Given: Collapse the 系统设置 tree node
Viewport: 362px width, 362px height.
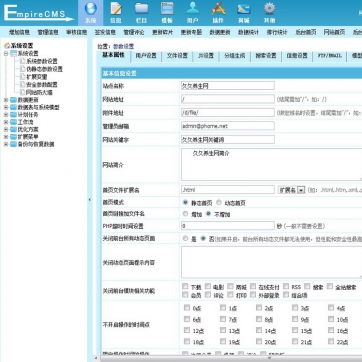Looking at the screenshot, I should pyautogui.click(x=6, y=53).
